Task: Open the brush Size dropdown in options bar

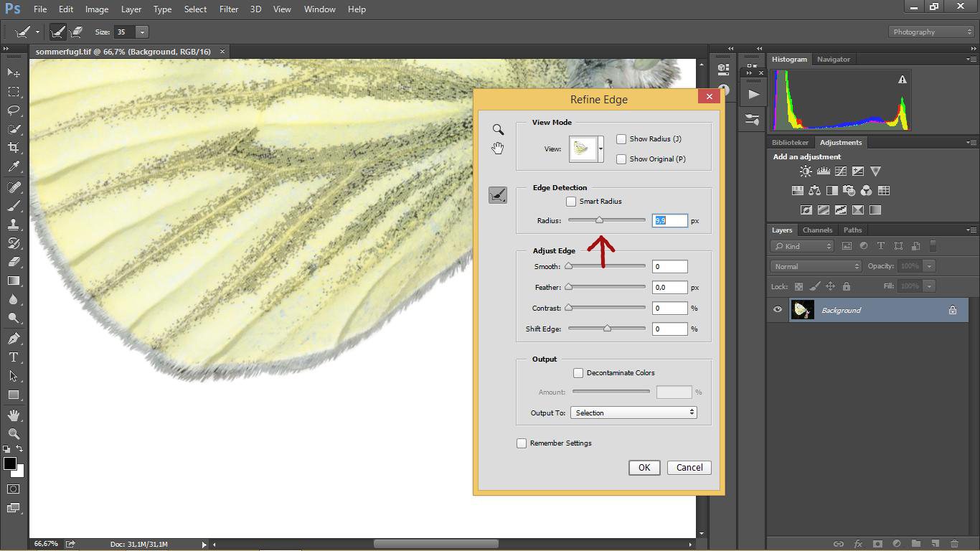Action: [142, 32]
